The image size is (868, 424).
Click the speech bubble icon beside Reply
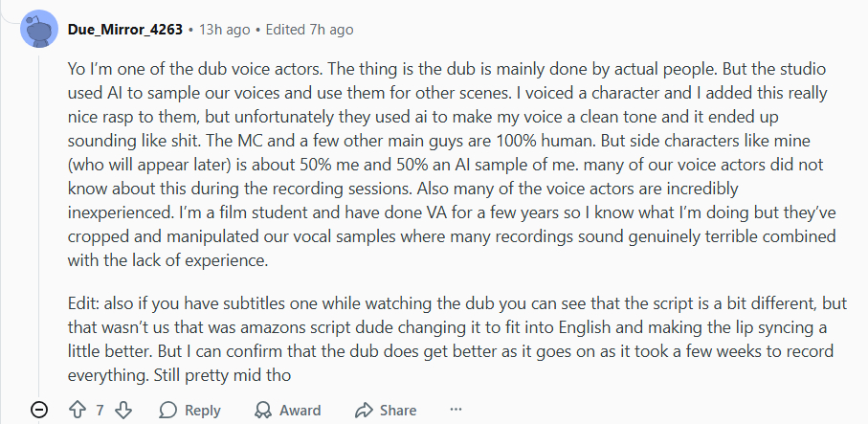click(x=168, y=410)
